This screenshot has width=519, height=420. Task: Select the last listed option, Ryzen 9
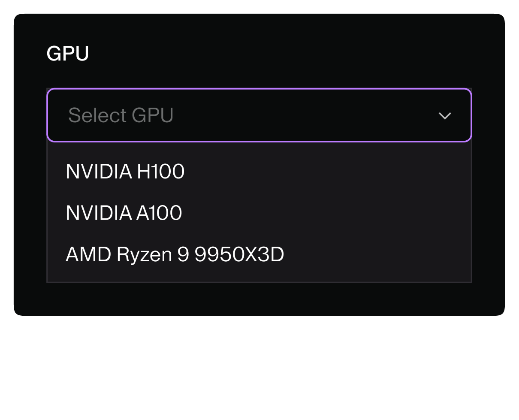pos(175,254)
